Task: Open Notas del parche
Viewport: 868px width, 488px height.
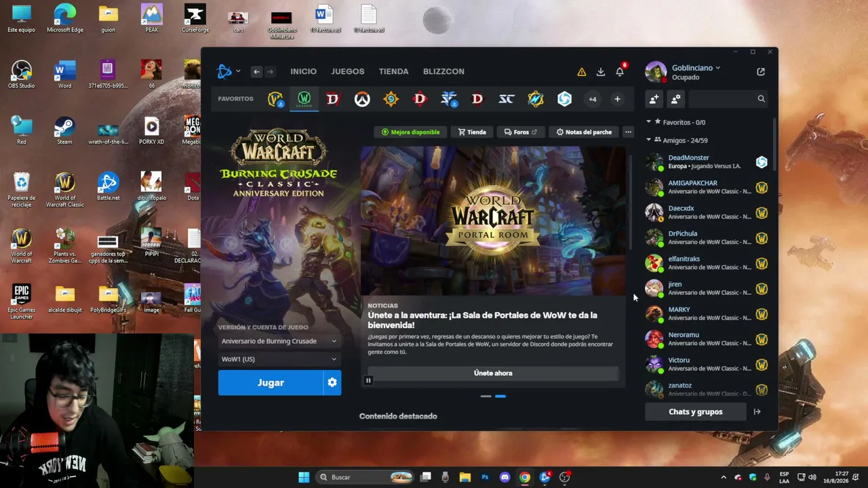Action: 584,132
